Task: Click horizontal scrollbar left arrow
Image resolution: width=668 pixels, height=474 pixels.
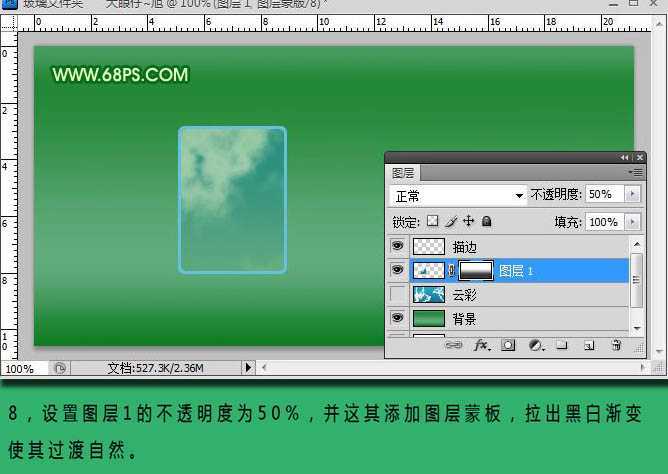Action: (264, 367)
